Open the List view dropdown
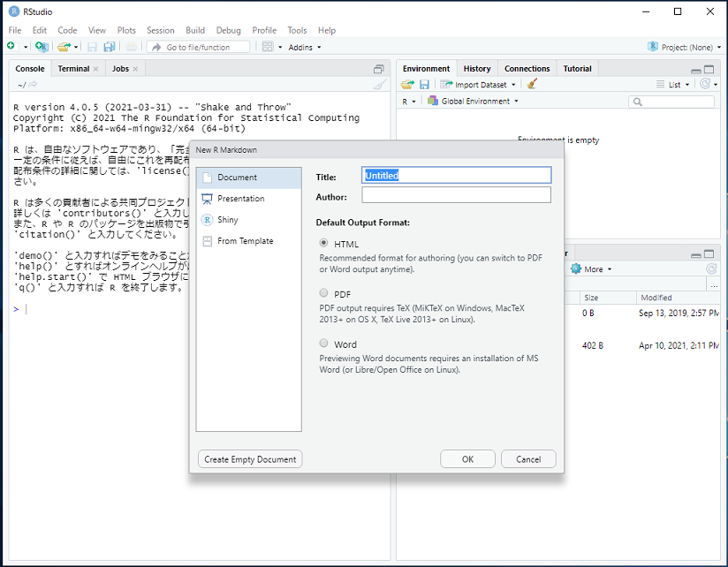 [x=673, y=85]
